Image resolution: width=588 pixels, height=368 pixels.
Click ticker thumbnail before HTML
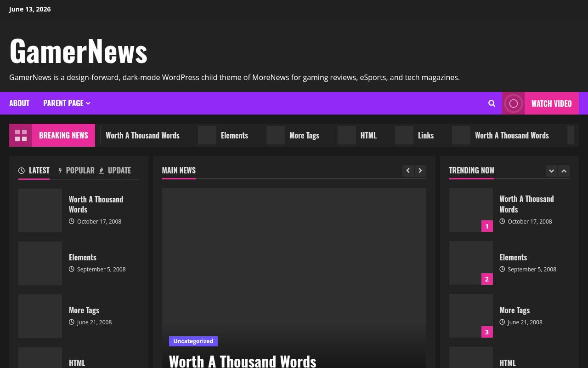(347, 135)
